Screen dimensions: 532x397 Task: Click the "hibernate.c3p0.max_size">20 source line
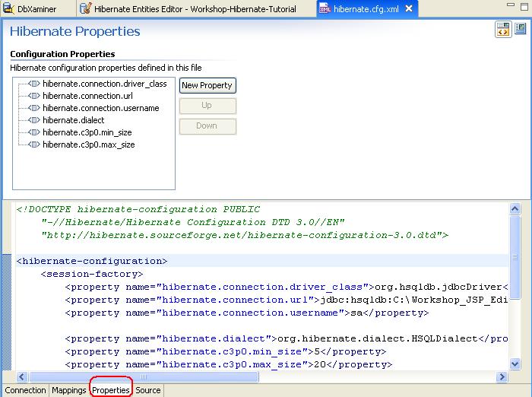click(x=229, y=364)
